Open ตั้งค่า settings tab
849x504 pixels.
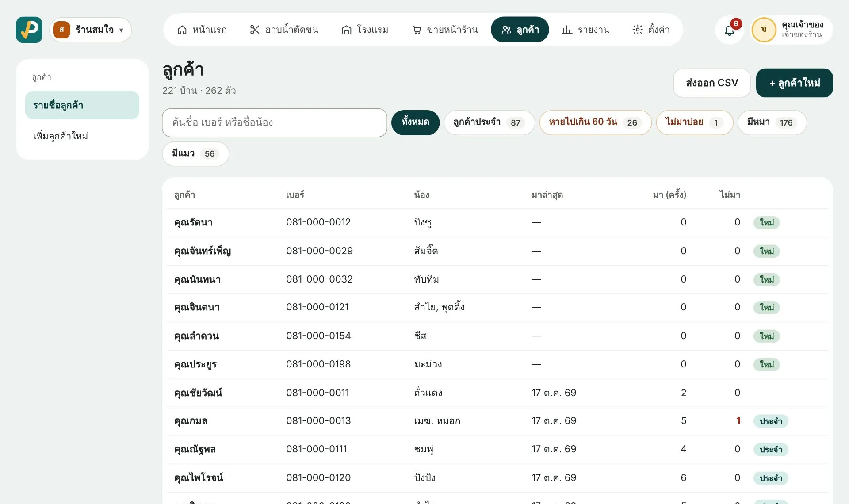click(x=651, y=30)
